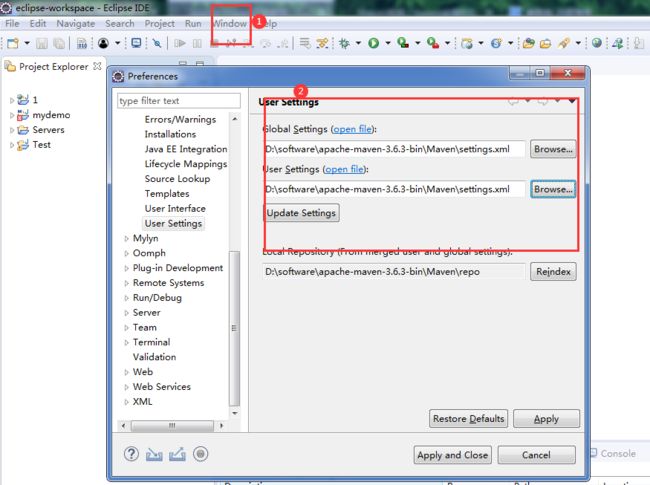The image size is (650, 485).
Task: Click the user profile toolbar icon
Action: click(x=103, y=43)
